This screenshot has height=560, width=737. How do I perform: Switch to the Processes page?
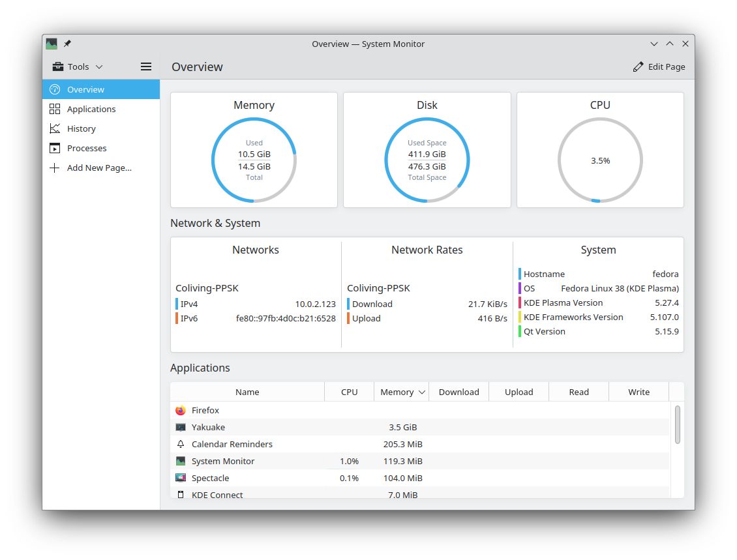point(86,148)
